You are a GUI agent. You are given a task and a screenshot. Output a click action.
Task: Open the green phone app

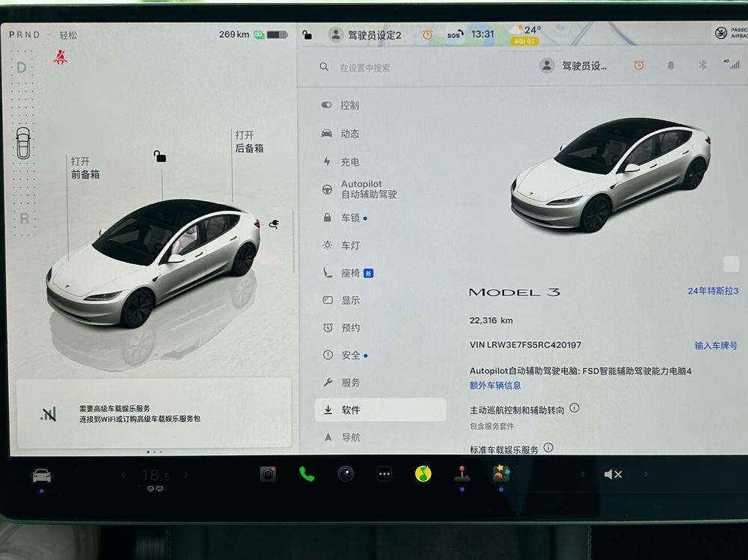[x=307, y=474]
